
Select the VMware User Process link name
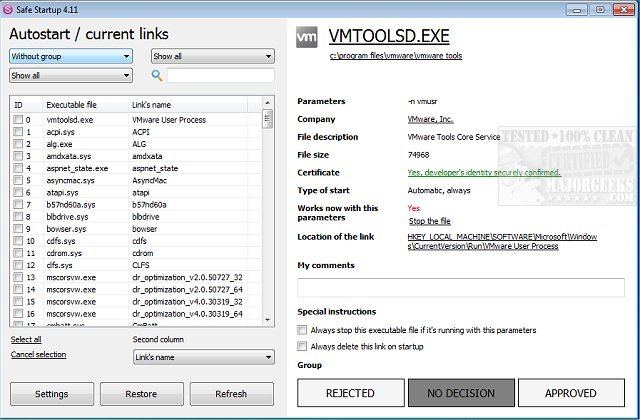coord(169,120)
